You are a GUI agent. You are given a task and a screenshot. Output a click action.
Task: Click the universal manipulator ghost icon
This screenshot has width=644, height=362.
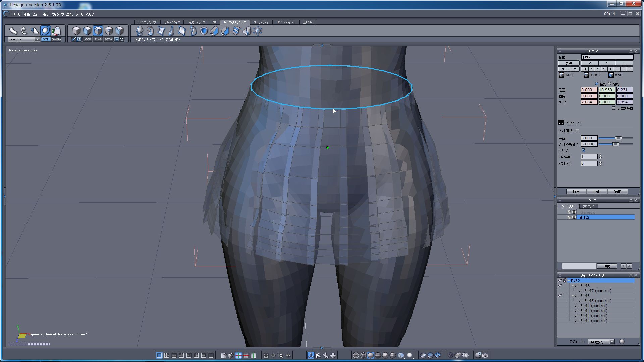[x=56, y=31]
